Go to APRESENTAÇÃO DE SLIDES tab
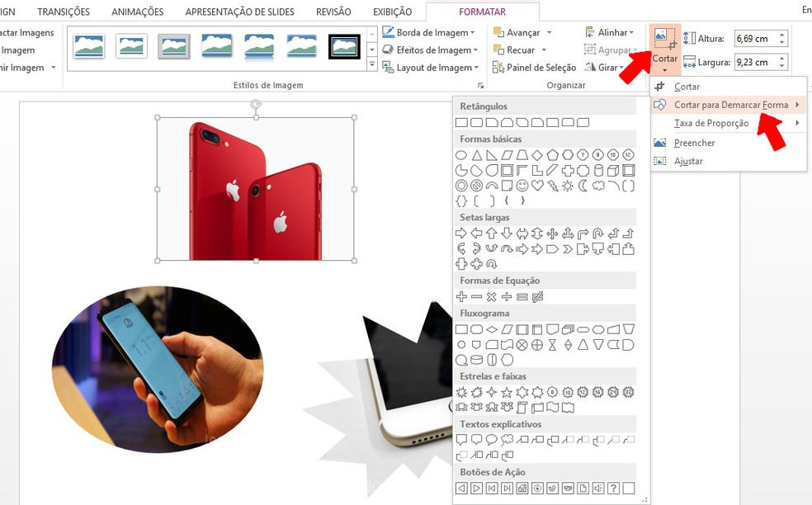812x505 pixels. click(x=240, y=12)
